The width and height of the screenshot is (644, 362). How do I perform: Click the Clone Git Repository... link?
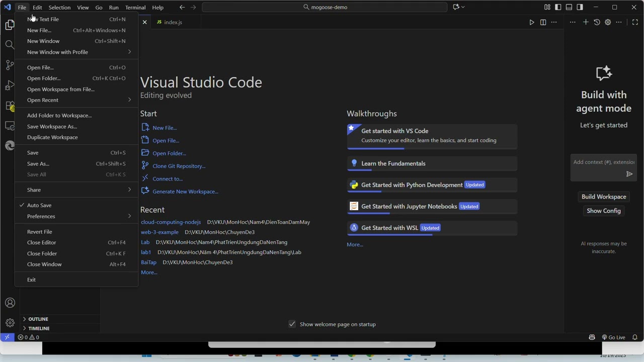coord(179,166)
